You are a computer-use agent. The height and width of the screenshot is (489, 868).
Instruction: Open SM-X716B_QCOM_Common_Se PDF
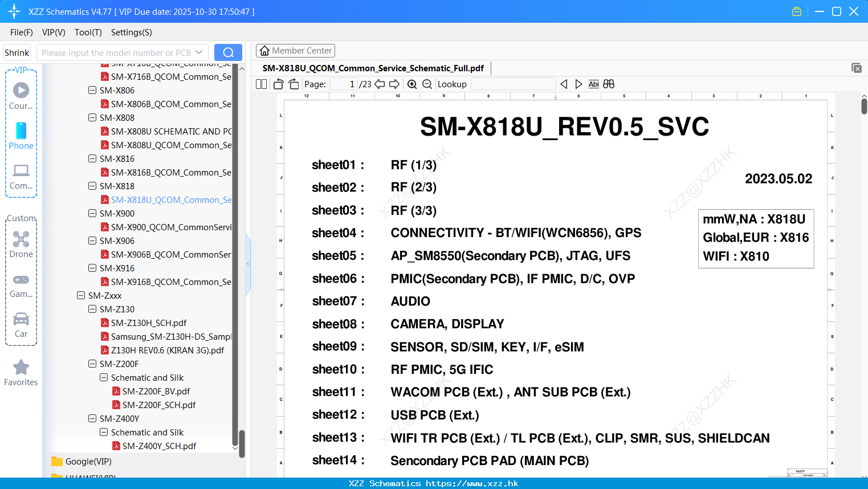171,76
